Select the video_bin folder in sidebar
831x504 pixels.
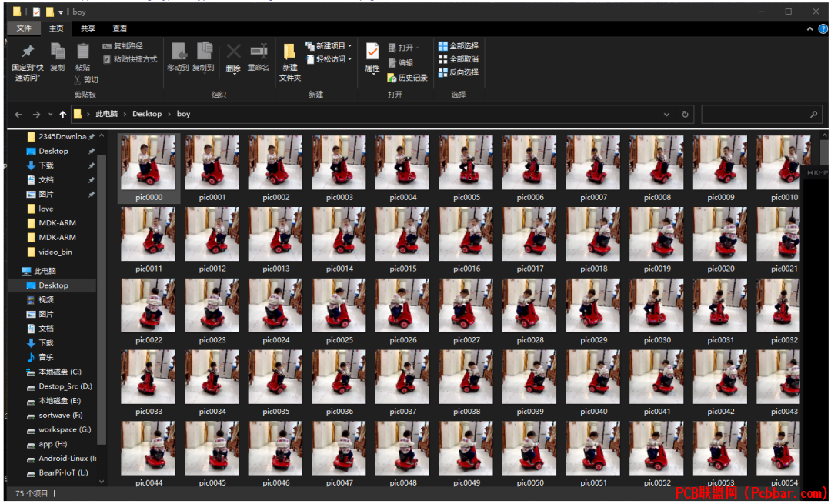click(55, 252)
